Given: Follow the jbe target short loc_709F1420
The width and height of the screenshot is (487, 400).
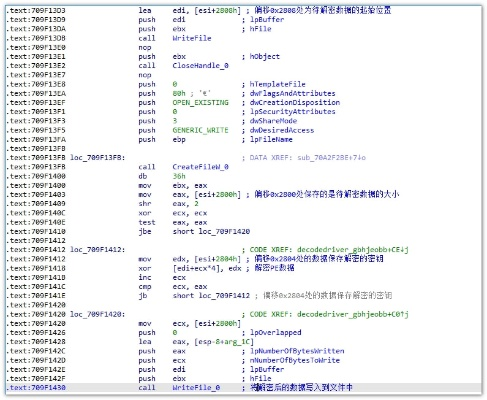Looking at the screenshot, I should (211, 231).
